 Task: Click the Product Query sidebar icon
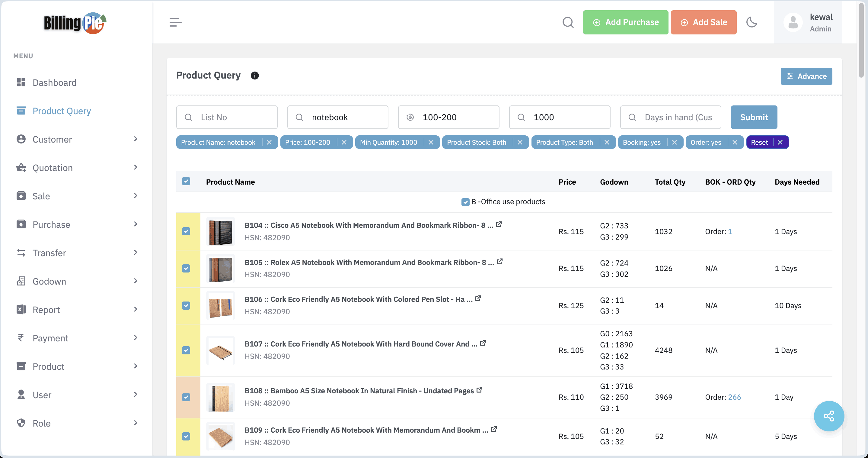21,111
